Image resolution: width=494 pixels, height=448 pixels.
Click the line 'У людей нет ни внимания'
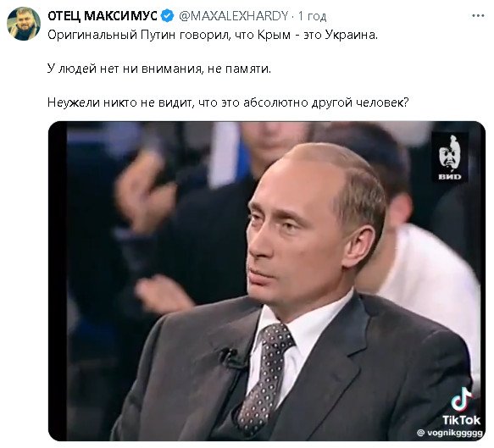point(159,69)
